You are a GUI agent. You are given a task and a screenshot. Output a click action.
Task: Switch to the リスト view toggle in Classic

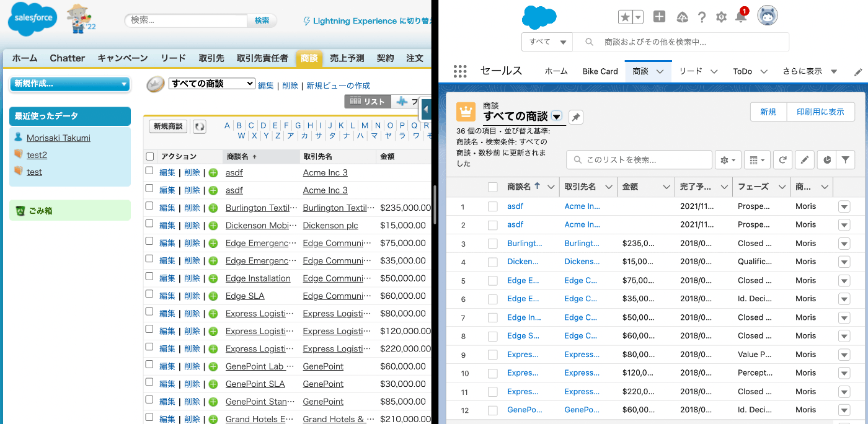click(x=368, y=102)
